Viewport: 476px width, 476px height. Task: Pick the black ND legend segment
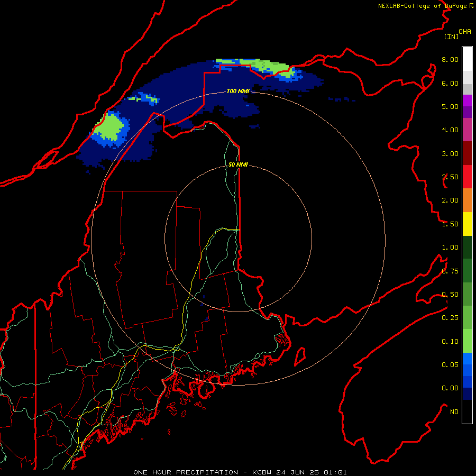(467, 411)
